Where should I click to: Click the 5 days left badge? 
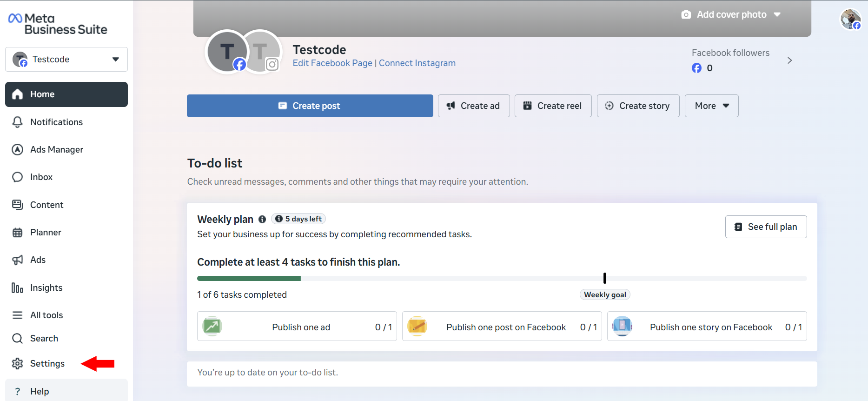[298, 219]
